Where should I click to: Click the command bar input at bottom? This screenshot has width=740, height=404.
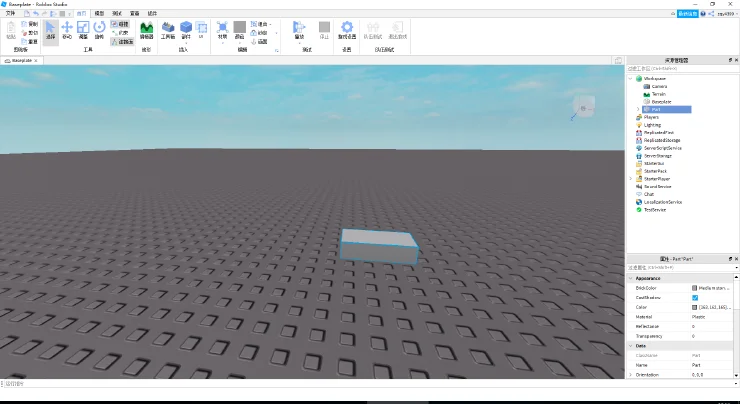point(370,384)
